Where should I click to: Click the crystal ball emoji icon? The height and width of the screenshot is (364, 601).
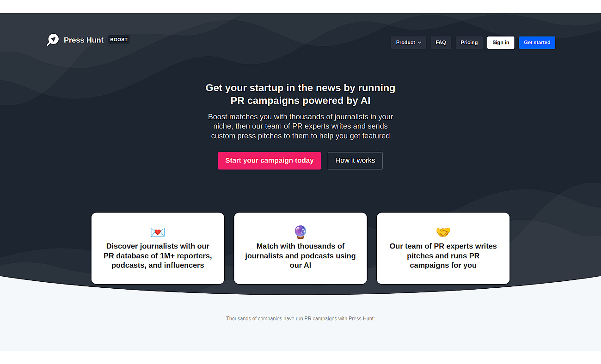300,232
